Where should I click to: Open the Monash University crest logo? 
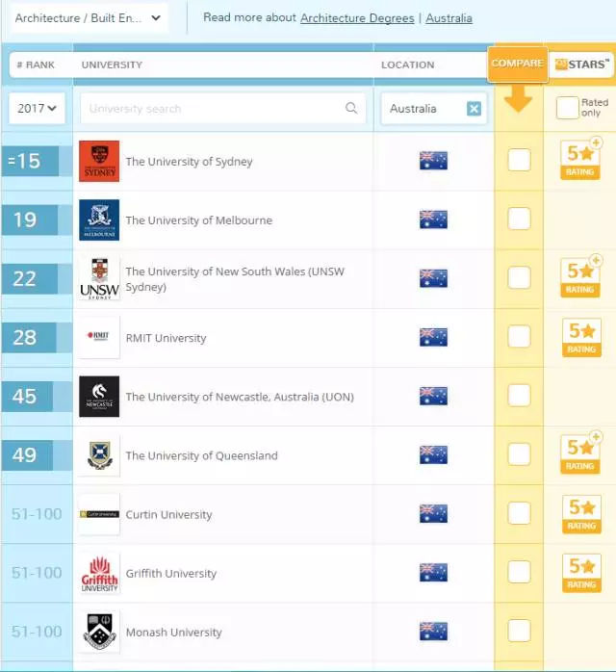pyautogui.click(x=99, y=632)
